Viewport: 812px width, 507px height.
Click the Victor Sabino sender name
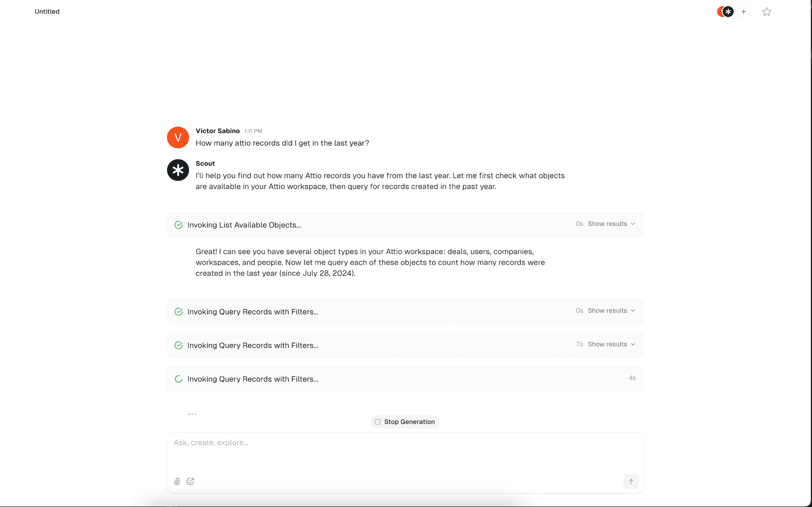tap(218, 131)
